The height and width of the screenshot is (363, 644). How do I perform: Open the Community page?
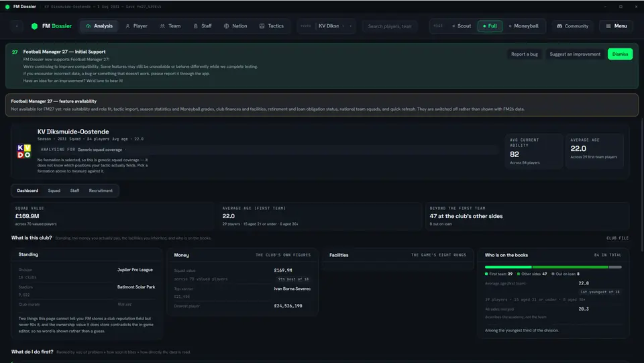572,26
